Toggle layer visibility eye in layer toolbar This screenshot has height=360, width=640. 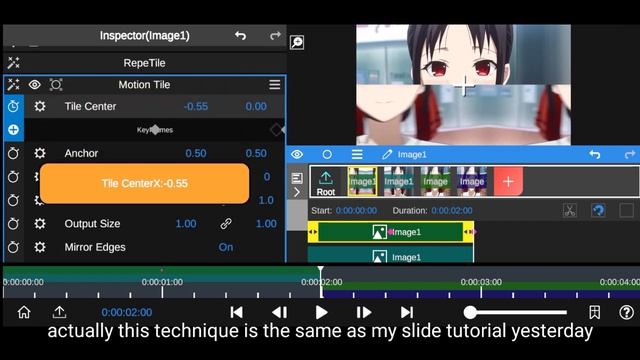click(297, 154)
